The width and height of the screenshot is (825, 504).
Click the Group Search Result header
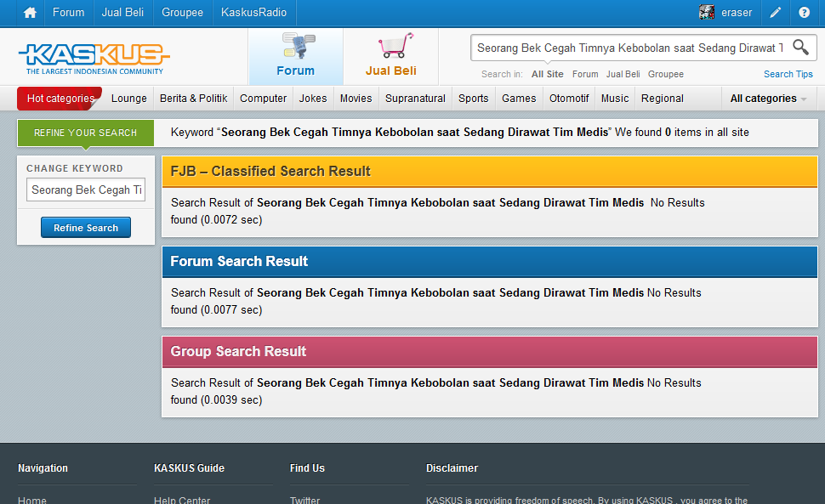490,351
